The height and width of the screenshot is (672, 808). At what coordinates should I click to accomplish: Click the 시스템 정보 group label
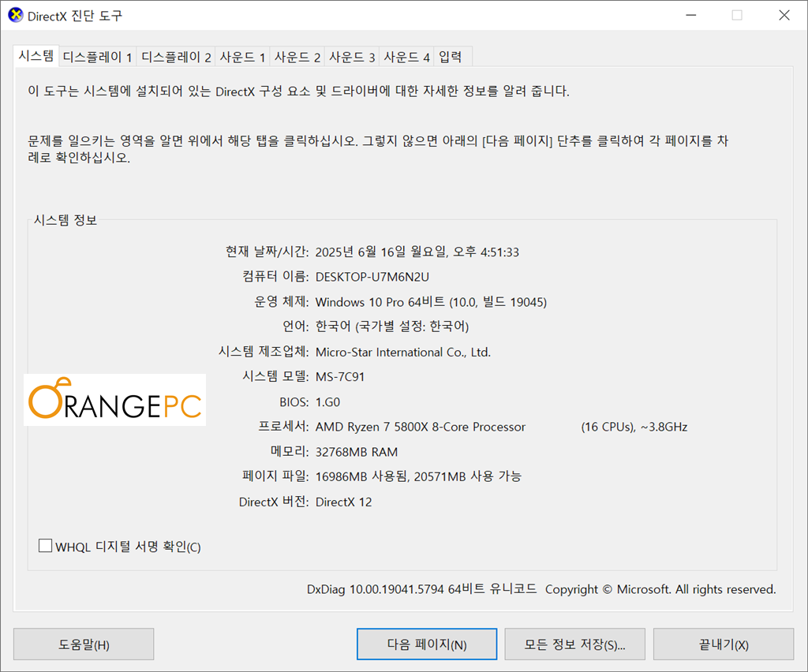pos(65,220)
